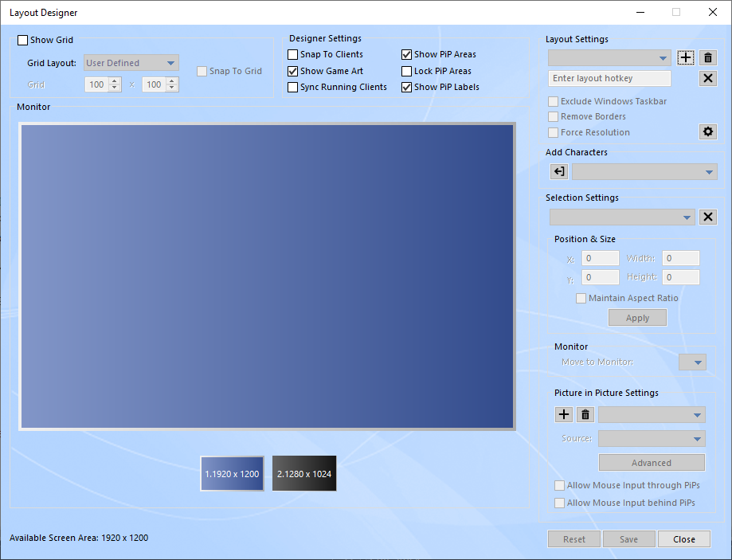
Task: Add a new Picture in Picture area
Action: tap(563, 415)
